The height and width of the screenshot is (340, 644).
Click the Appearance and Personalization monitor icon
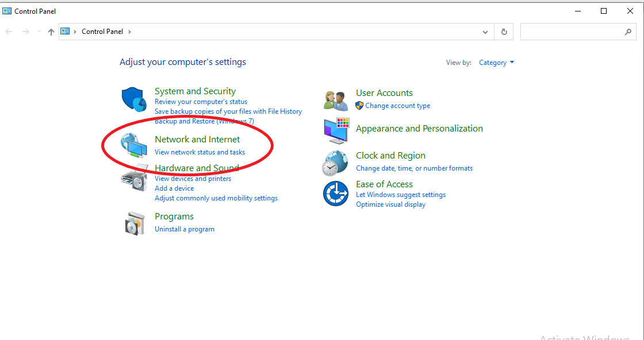(x=336, y=130)
